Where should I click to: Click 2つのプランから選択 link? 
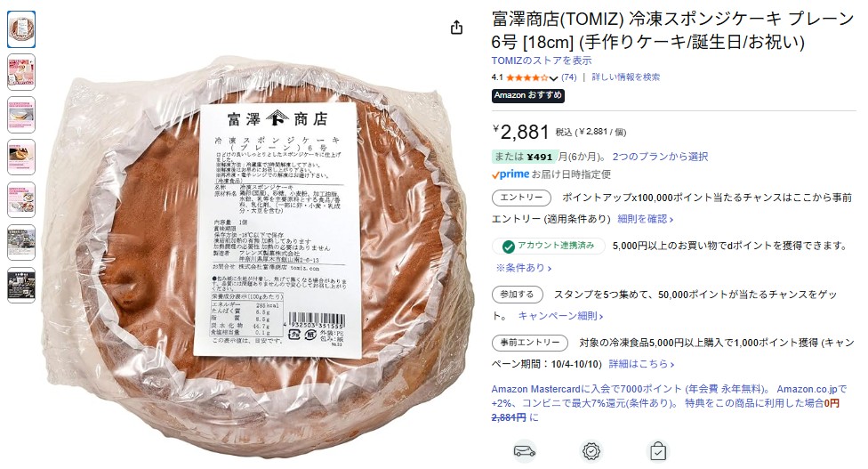(x=660, y=157)
